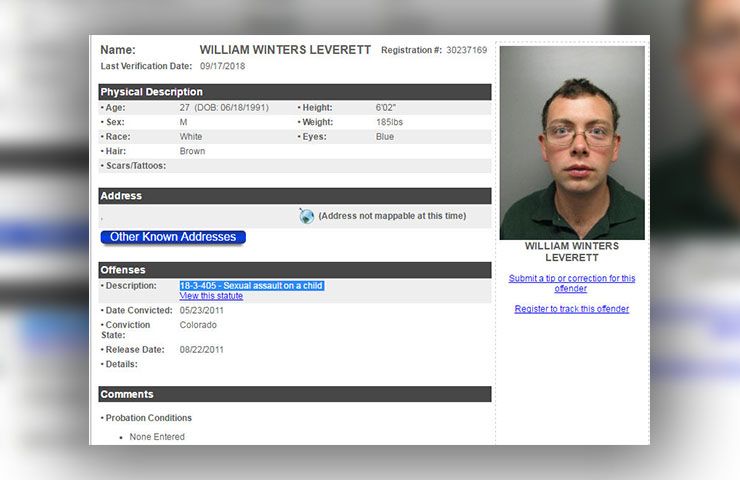Select the Probation Conditions label
Viewport: 740px width, 480px height.
(x=148, y=418)
